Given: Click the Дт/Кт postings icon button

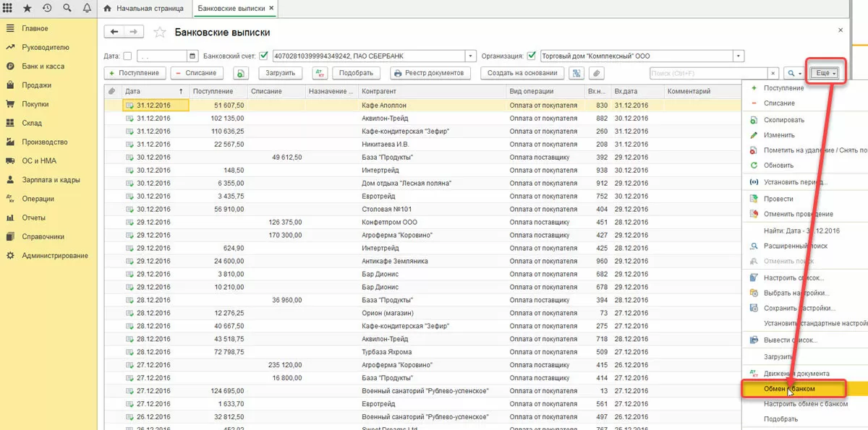Looking at the screenshot, I should point(320,73).
